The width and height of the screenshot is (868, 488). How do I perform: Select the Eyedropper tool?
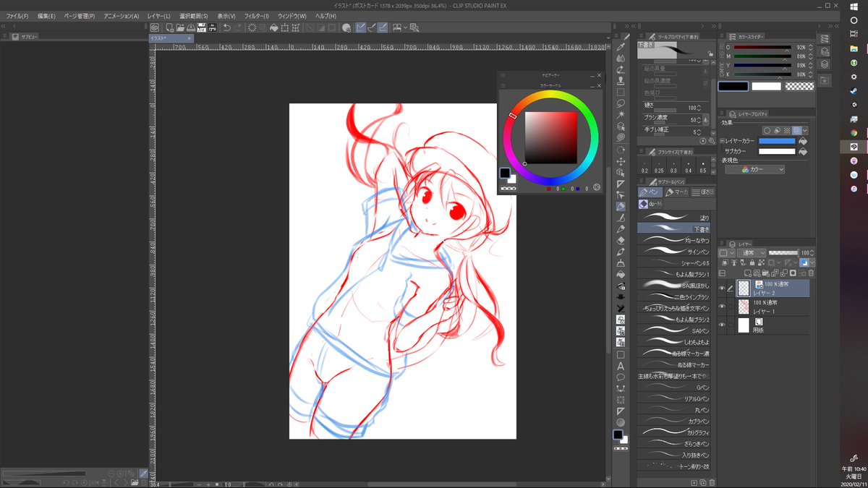(x=621, y=47)
